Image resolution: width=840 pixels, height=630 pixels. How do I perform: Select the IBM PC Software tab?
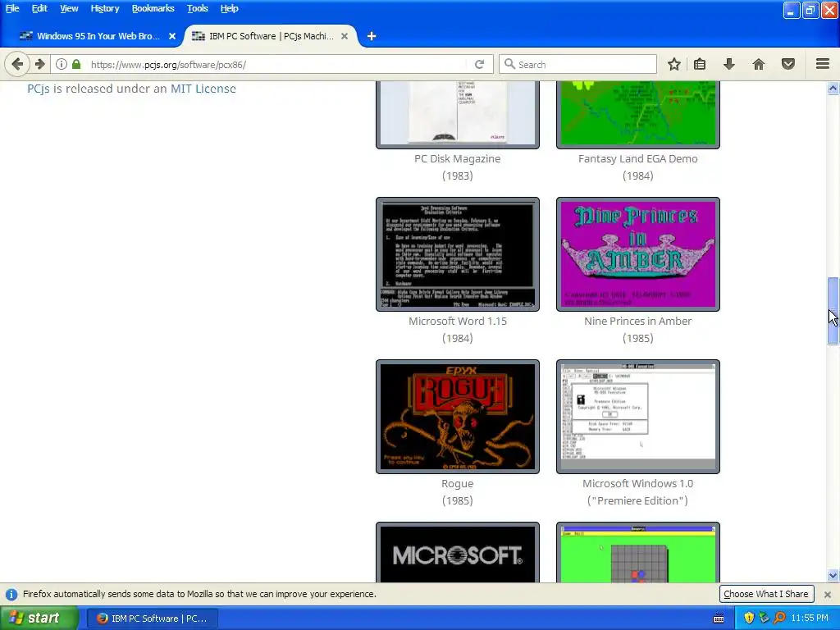pyautogui.click(x=269, y=36)
